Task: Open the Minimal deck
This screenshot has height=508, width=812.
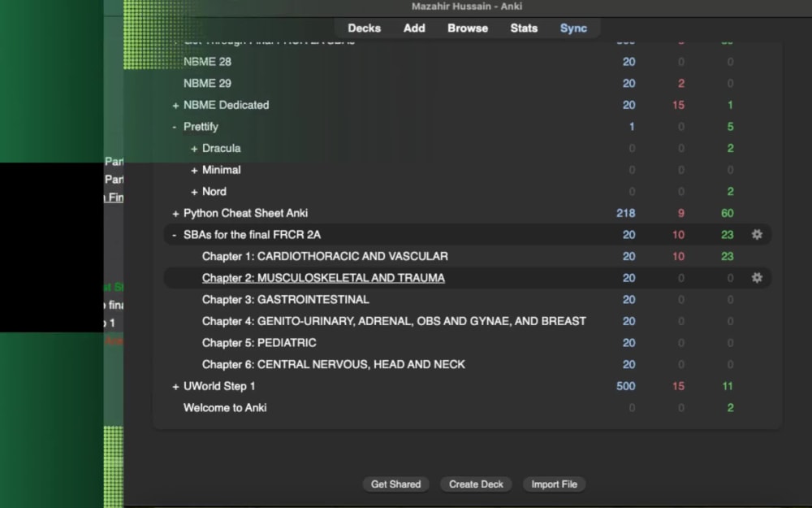Action: (x=221, y=170)
